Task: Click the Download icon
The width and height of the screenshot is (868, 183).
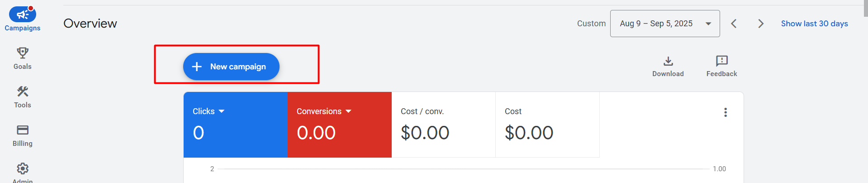Action: [668, 61]
